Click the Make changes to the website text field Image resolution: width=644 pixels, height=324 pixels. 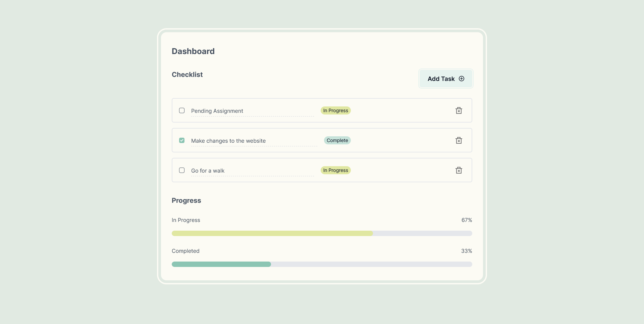click(x=254, y=141)
